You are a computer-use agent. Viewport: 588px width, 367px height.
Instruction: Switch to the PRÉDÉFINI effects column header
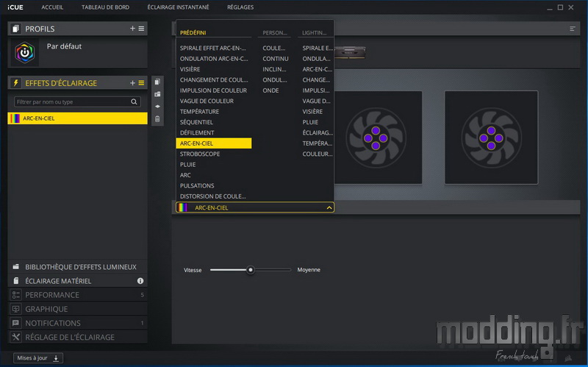pyautogui.click(x=193, y=32)
